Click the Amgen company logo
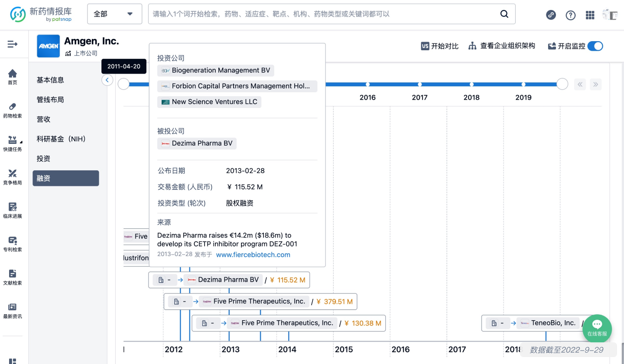The image size is (624, 364). coord(48,46)
